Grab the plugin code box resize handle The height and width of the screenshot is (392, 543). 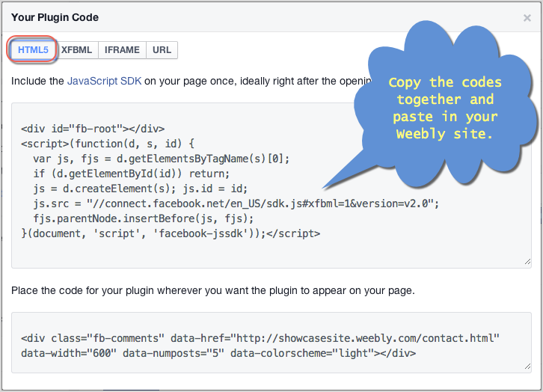click(527, 366)
